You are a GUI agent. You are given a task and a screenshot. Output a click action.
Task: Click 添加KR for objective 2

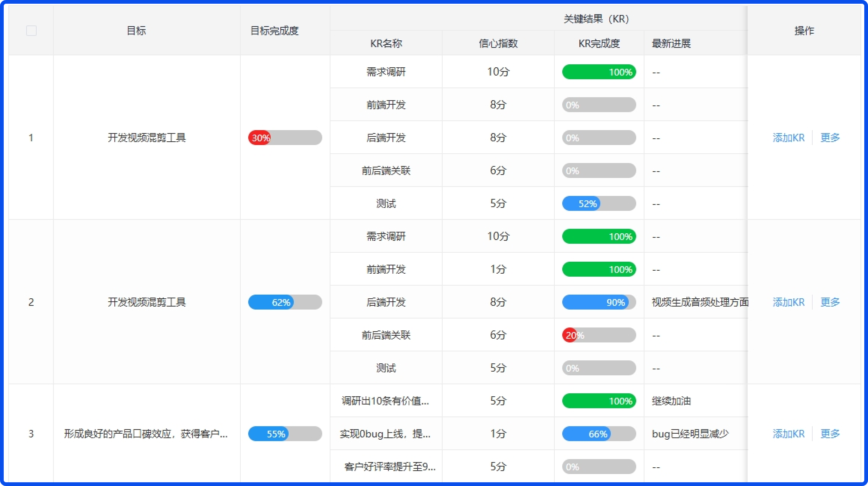[x=789, y=302]
